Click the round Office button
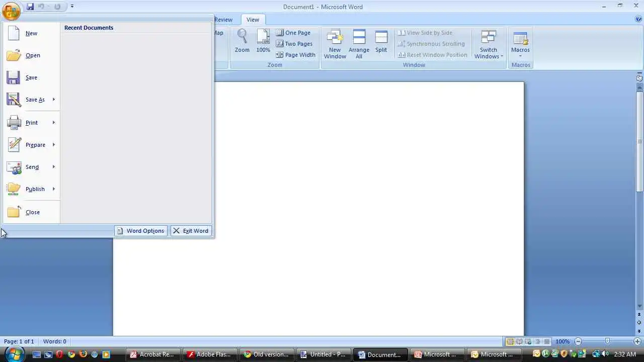This screenshot has width=644, height=362. click(x=11, y=10)
